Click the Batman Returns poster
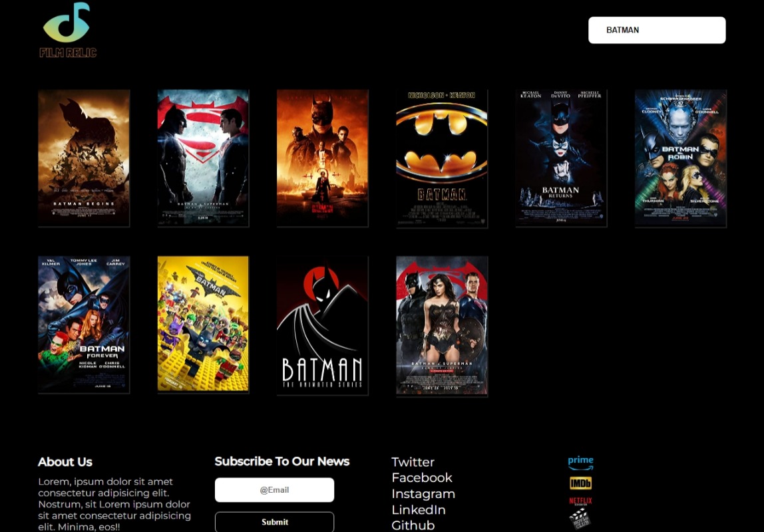 tap(561, 158)
